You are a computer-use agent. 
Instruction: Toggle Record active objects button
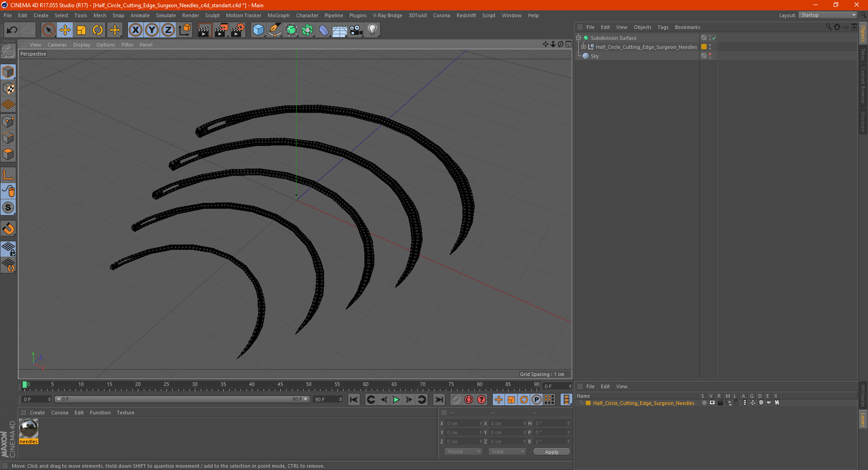(456, 399)
